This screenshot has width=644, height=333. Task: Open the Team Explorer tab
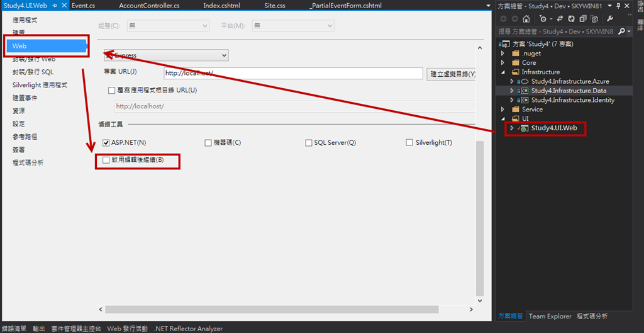[x=550, y=316]
